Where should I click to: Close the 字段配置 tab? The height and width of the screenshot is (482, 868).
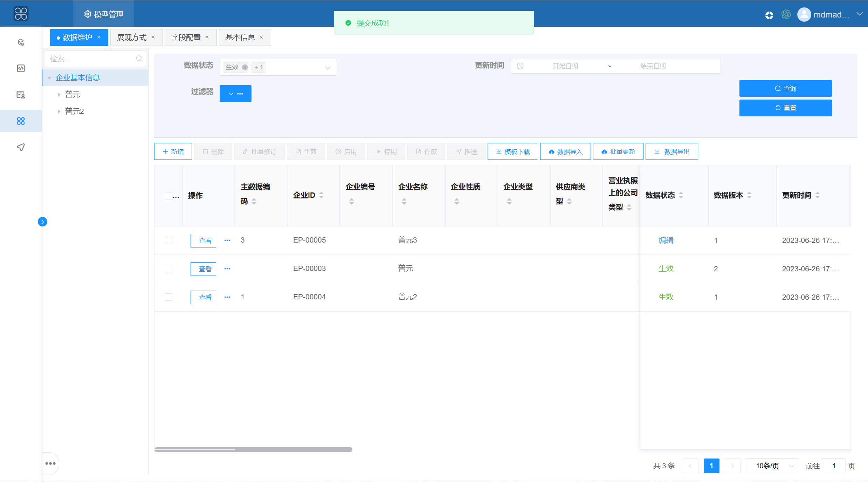point(207,37)
